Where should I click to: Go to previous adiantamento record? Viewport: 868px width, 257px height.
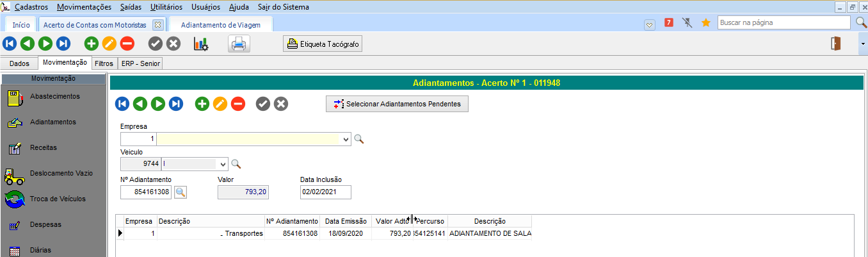(x=140, y=104)
